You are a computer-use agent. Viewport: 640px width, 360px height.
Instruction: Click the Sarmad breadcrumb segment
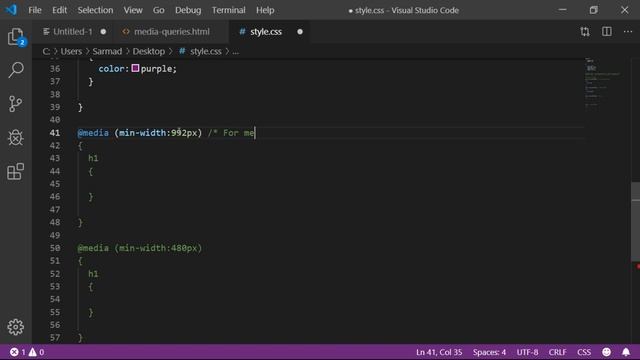tap(107, 51)
